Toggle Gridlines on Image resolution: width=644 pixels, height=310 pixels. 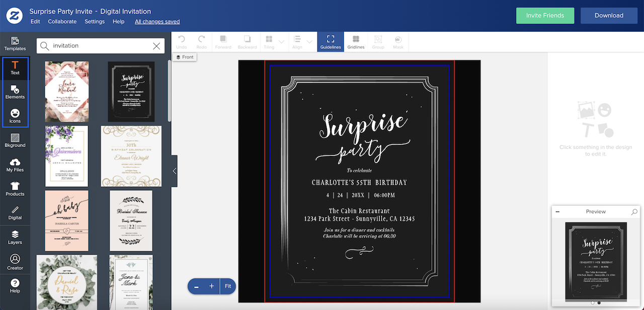[x=356, y=41]
